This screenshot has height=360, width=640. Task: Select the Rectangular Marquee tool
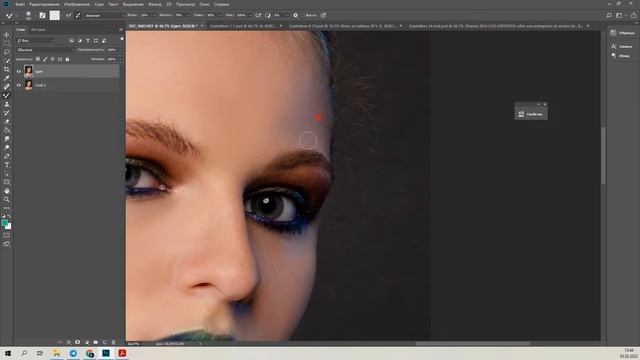7,43
